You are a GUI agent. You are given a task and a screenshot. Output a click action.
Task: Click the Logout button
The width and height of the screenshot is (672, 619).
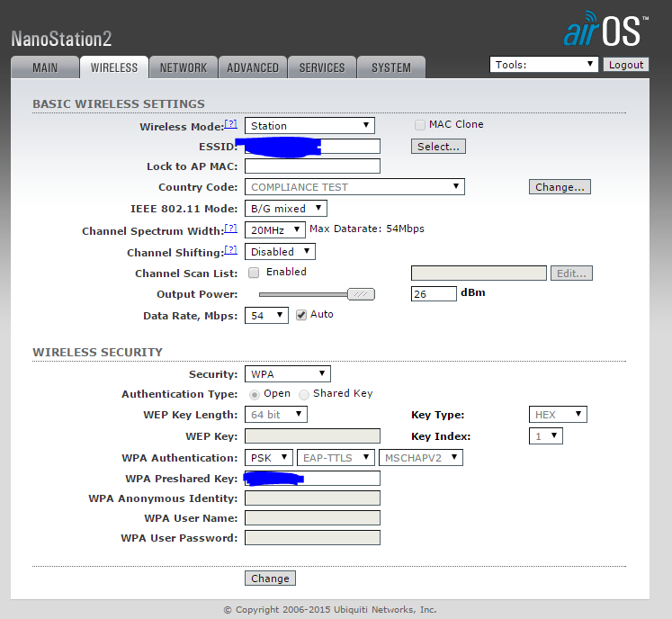tap(626, 64)
